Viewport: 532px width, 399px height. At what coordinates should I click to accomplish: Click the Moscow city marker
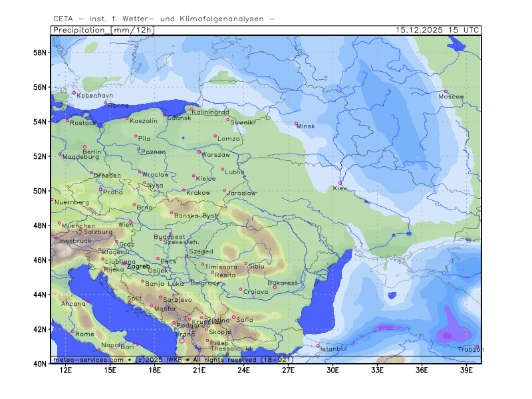[446, 91]
